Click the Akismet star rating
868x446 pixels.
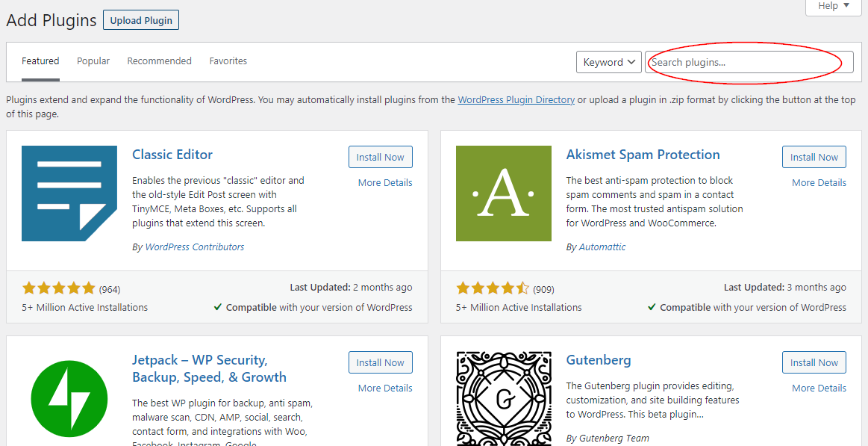[493, 288]
